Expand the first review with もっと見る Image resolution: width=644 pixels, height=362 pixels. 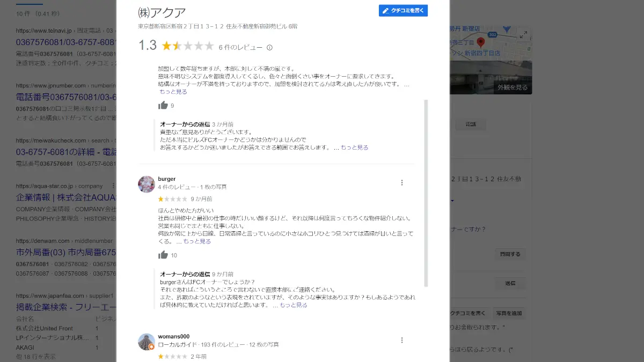173,92
